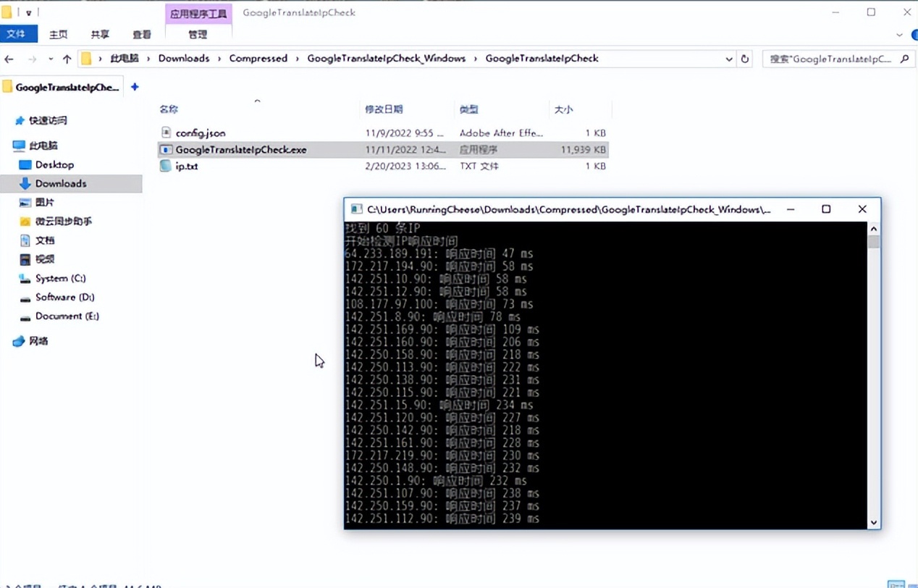Select the config.json file
Image resolution: width=918 pixels, height=588 pixels.
(201, 133)
